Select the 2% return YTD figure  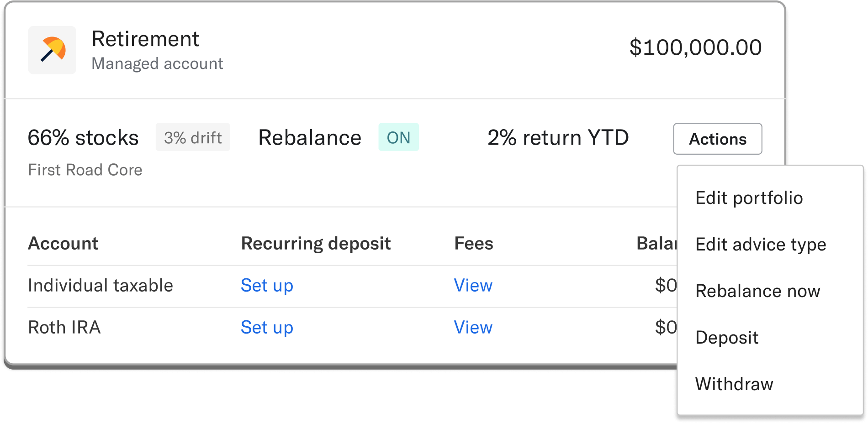(x=558, y=137)
